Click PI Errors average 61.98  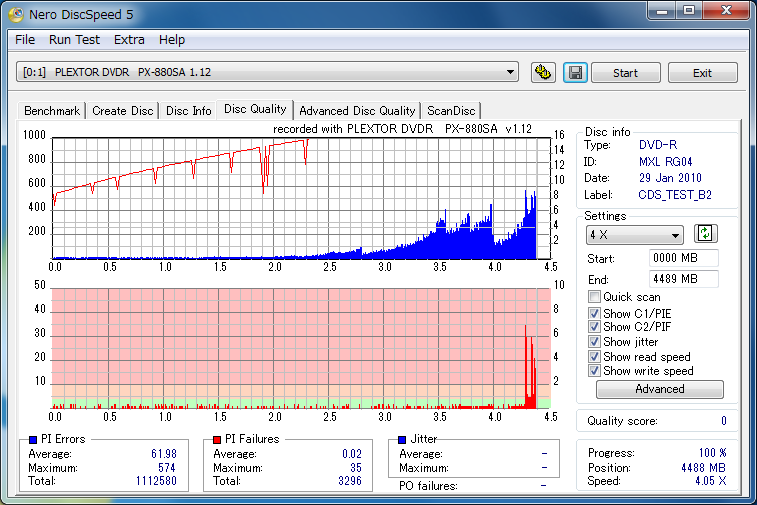[164, 454]
